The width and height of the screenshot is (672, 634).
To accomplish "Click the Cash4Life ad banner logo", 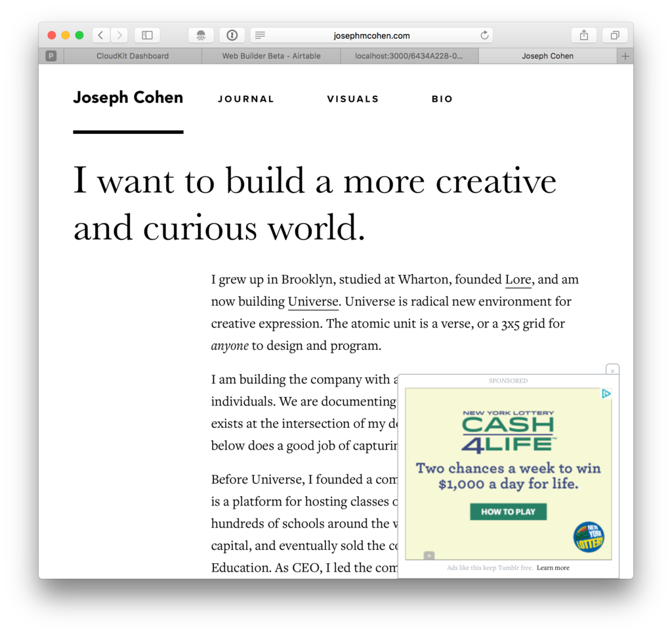I will (x=509, y=432).
